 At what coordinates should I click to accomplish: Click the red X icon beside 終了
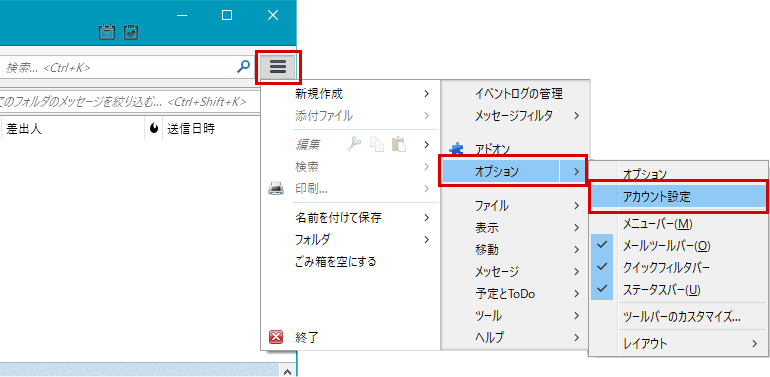pos(276,337)
